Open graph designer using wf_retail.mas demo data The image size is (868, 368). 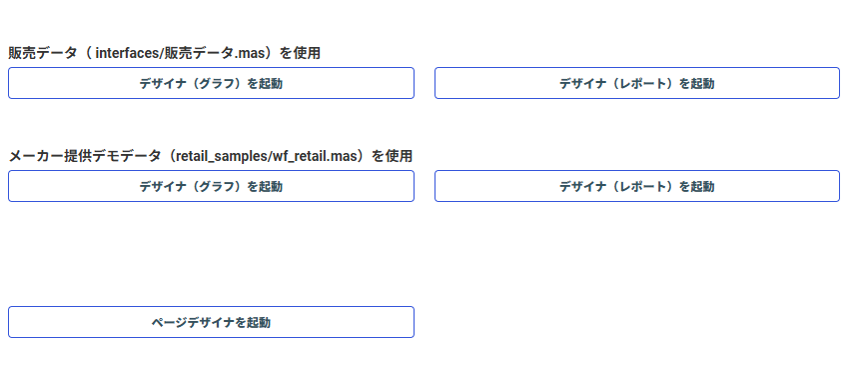point(211,186)
